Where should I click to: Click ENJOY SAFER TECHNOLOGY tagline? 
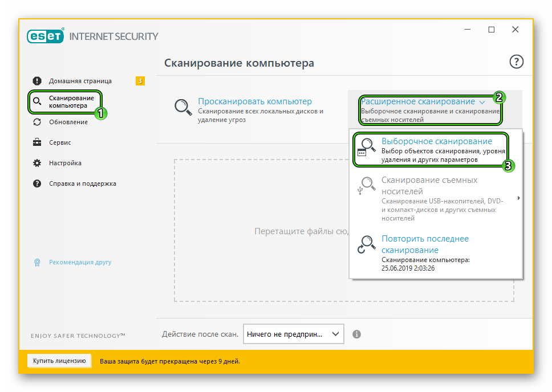[78, 336]
